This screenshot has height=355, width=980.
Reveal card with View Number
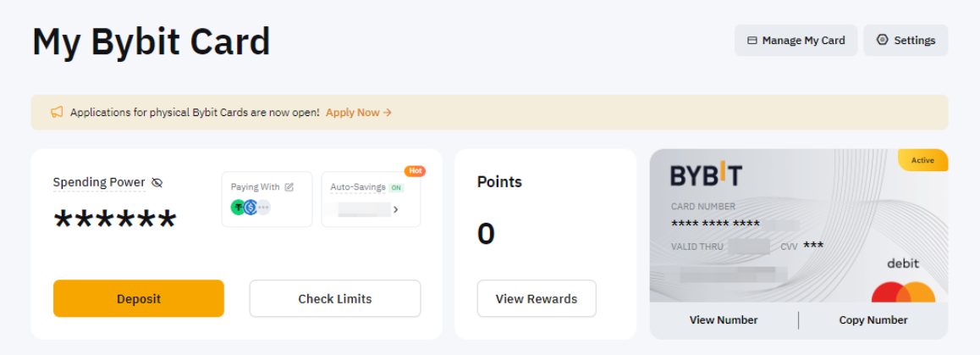[724, 320]
